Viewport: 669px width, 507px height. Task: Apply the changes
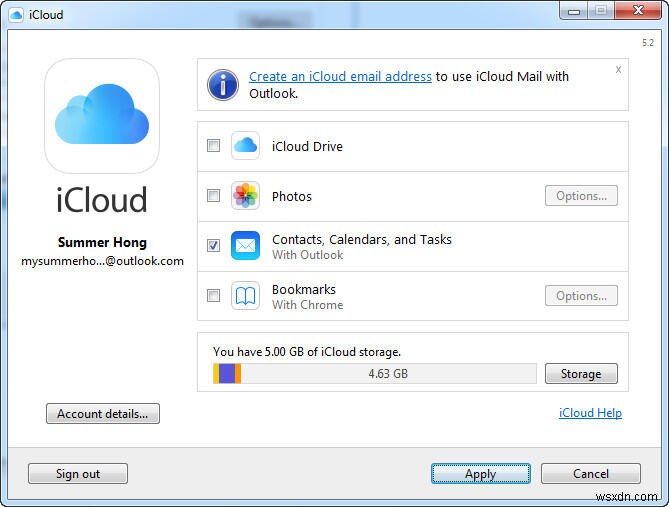(x=481, y=474)
